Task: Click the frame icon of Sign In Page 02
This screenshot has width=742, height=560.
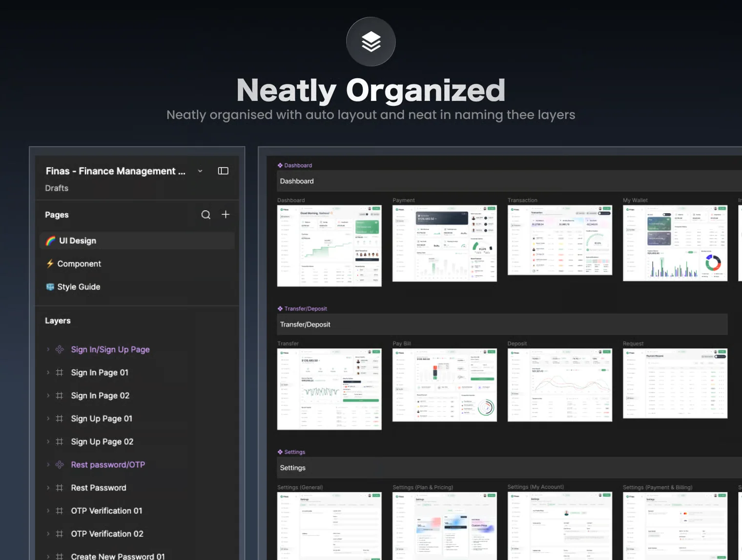Action: (x=60, y=396)
